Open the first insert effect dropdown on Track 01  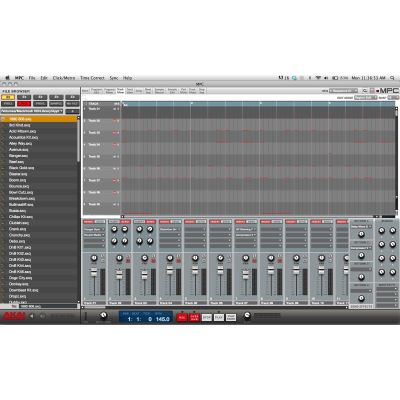pyautogui.click(x=94, y=230)
